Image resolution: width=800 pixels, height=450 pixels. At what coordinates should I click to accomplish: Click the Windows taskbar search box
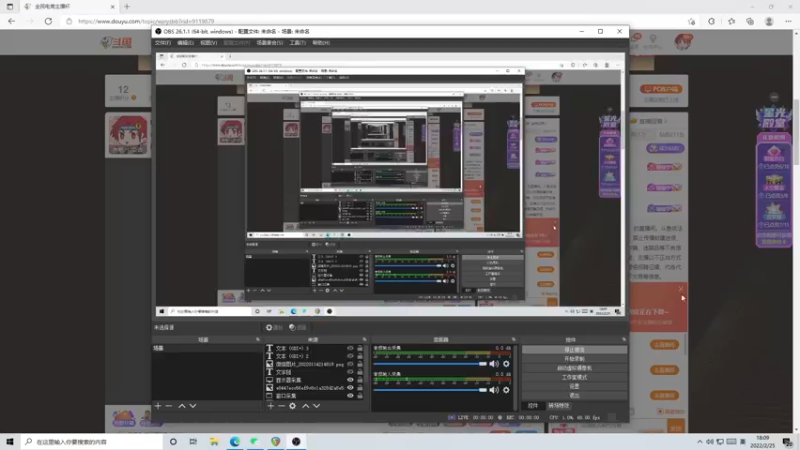click(x=92, y=442)
